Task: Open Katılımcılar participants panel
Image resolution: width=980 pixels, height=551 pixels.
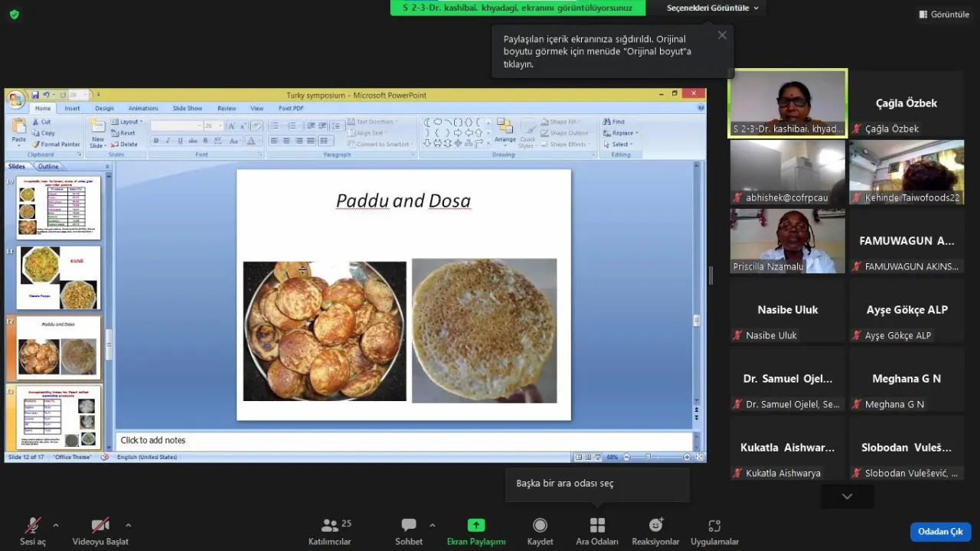Action: point(330,531)
